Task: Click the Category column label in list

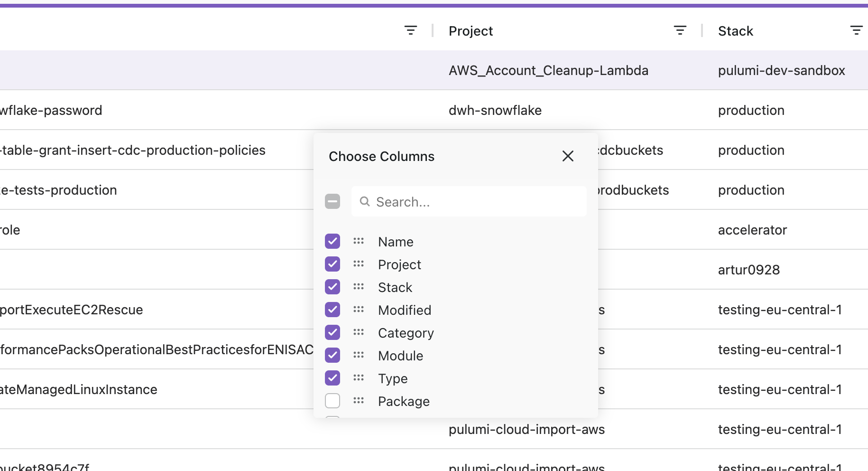Action: click(x=406, y=333)
